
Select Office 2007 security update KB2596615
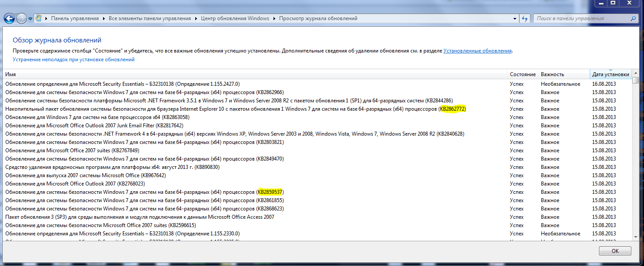[x=318, y=225]
